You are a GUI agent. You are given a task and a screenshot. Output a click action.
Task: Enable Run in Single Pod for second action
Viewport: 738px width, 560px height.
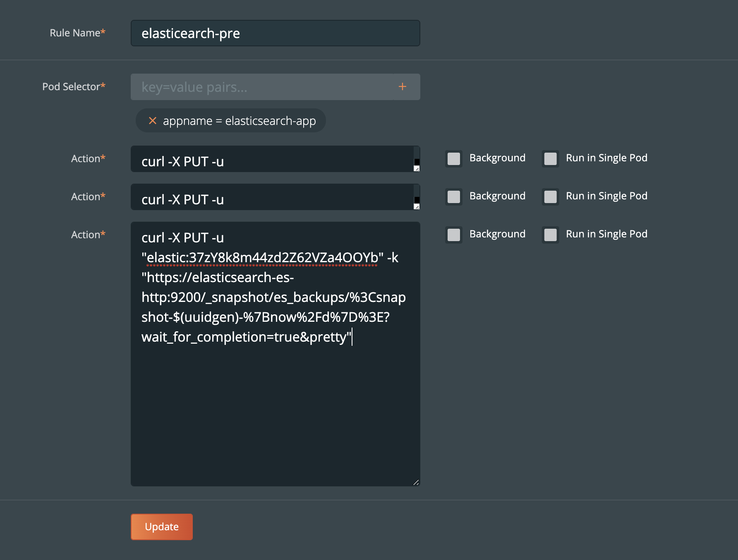550,197
